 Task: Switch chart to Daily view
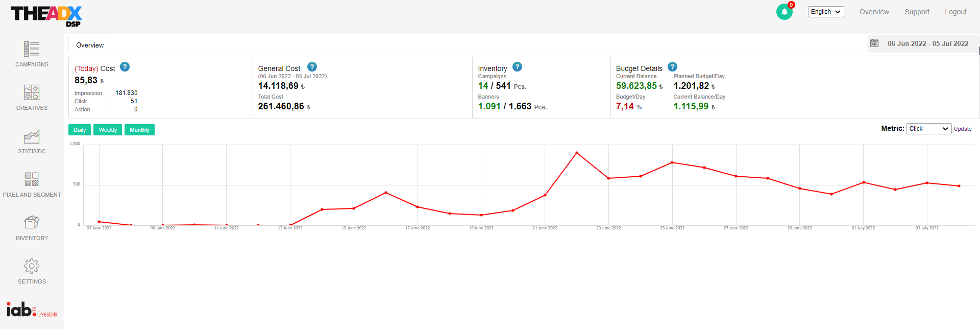coord(80,130)
